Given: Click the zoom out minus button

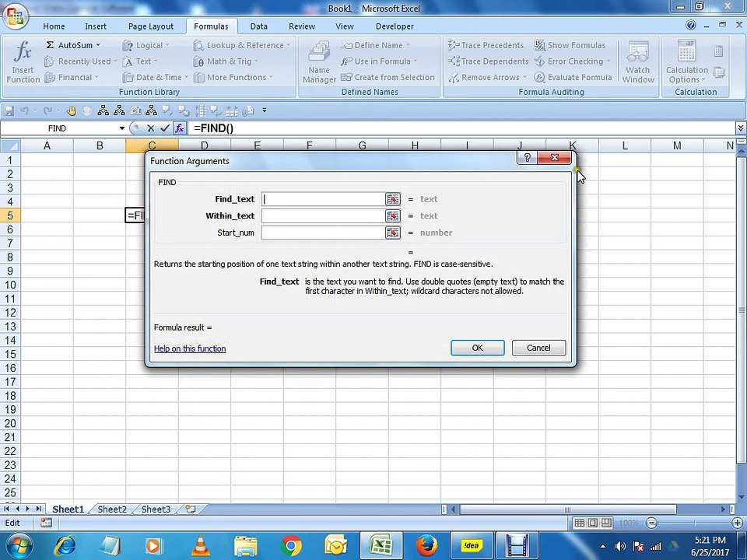Looking at the screenshot, I should pyautogui.click(x=651, y=523).
